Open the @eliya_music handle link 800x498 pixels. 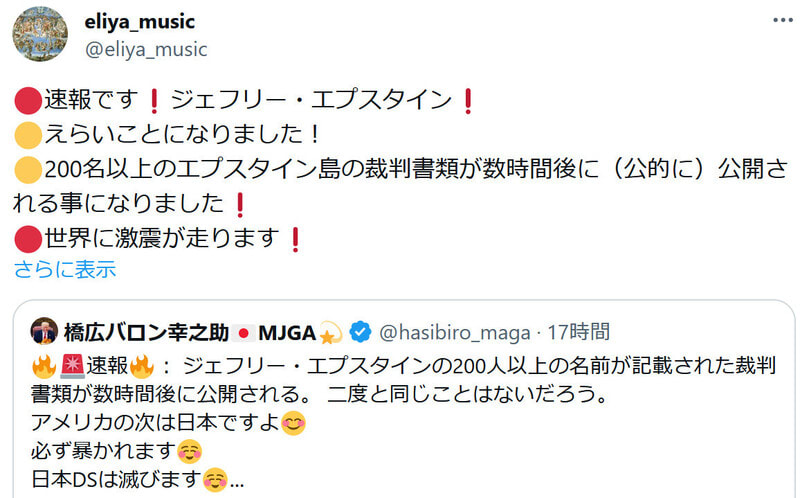pos(146,49)
